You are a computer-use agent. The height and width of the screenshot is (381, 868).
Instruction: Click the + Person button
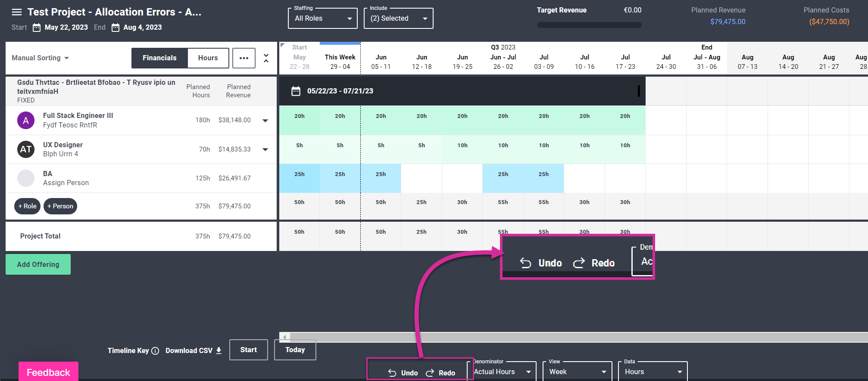60,206
